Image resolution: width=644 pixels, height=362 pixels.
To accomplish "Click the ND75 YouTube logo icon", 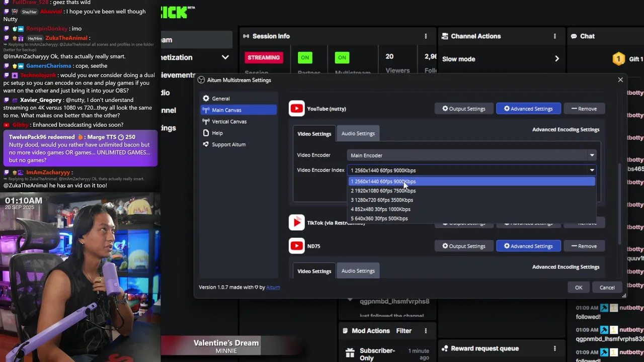I will click(297, 246).
